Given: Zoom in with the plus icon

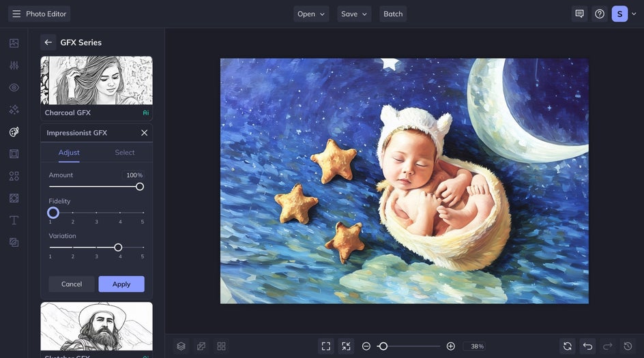Looking at the screenshot, I should click(450, 346).
